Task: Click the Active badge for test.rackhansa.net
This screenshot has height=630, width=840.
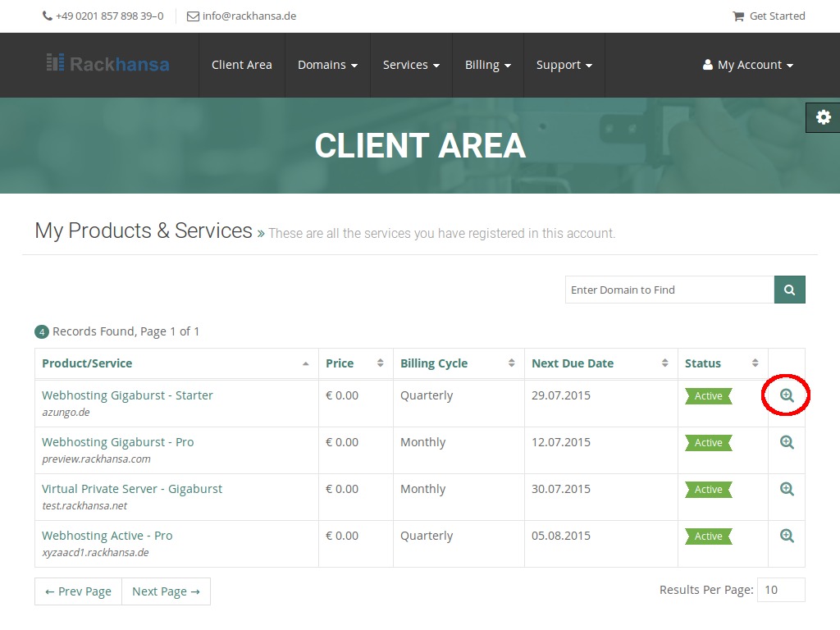Action: pos(708,489)
